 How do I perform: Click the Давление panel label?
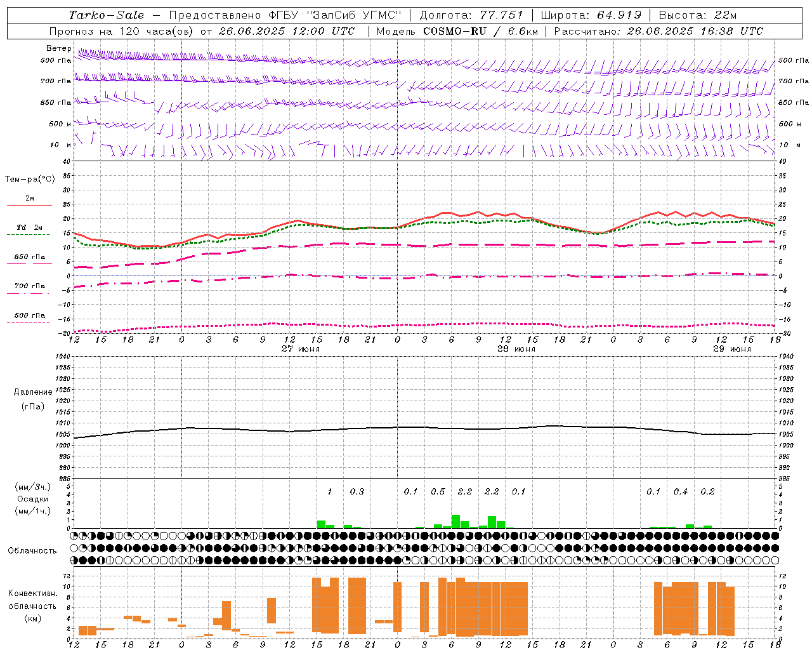(32, 392)
